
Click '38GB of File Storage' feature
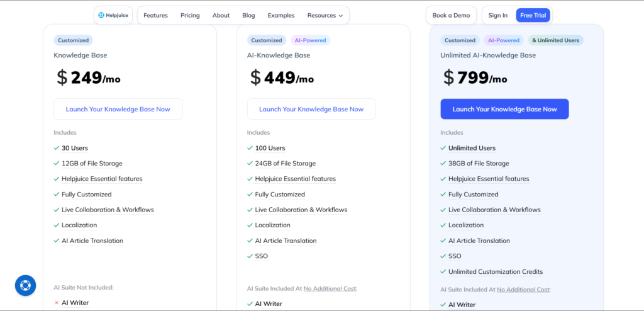point(479,163)
